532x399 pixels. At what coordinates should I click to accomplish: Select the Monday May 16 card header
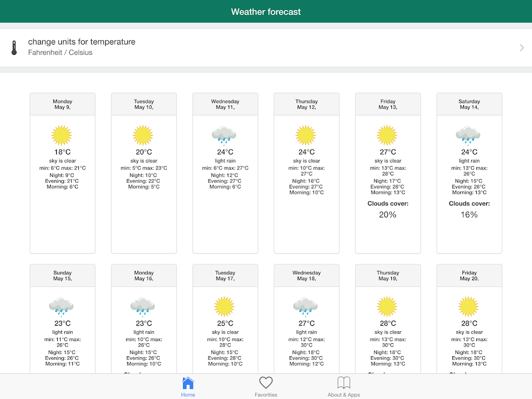pyautogui.click(x=144, y=275)
